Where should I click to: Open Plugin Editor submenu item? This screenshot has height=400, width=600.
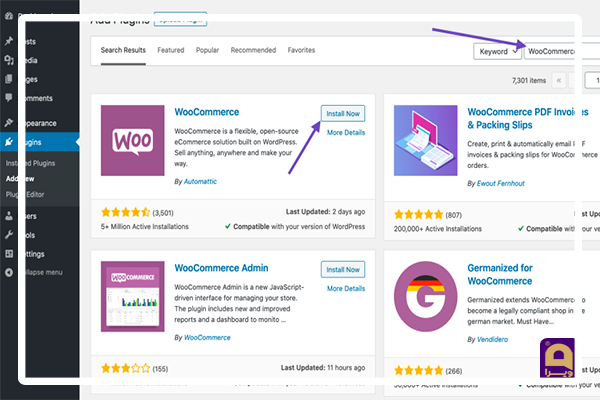[25, 194]
